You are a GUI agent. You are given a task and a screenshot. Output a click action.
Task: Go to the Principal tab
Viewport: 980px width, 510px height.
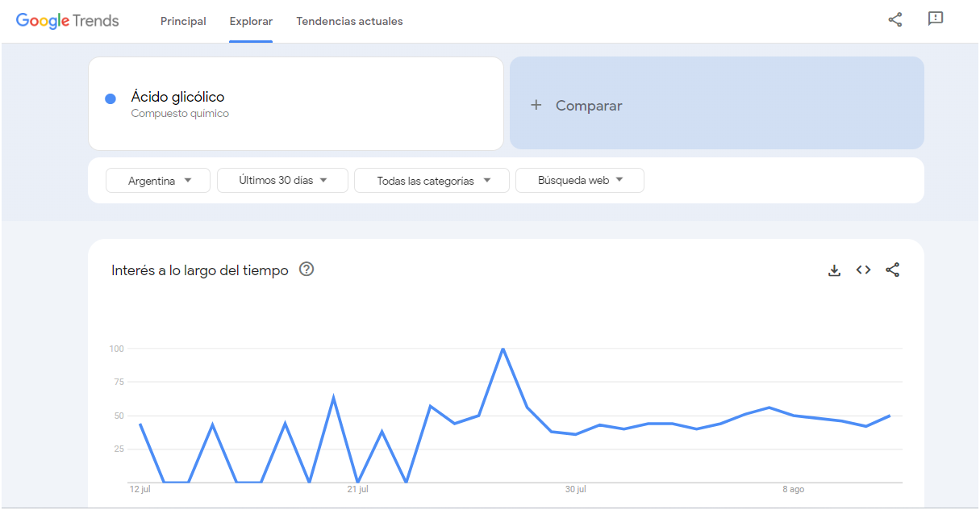[183, 21]
